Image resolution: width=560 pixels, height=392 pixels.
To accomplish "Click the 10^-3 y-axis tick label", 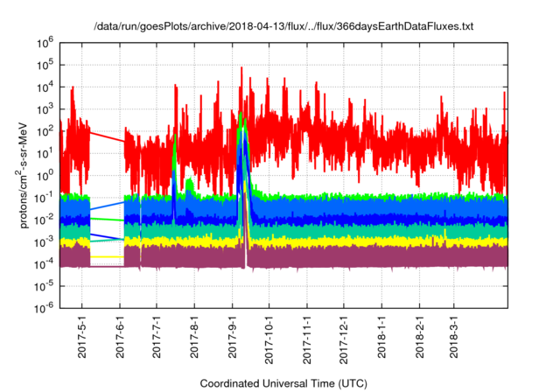I will [x=45, y=242].
